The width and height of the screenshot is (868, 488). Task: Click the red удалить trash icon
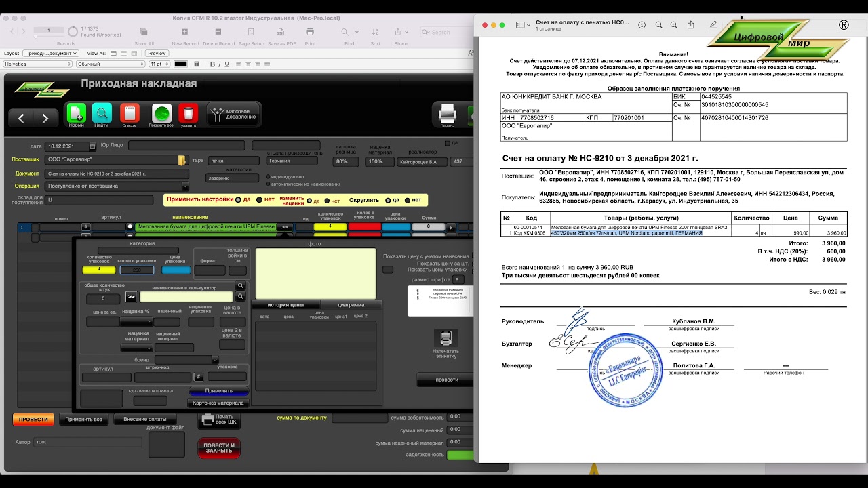pos(189,115)
